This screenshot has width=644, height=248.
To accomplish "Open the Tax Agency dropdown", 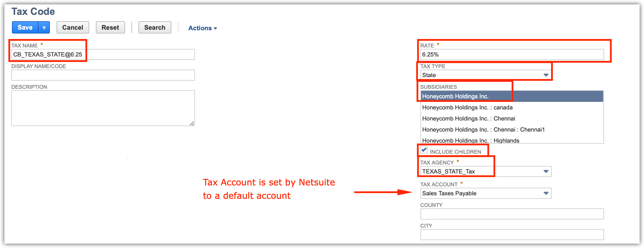I will (546, 171).
